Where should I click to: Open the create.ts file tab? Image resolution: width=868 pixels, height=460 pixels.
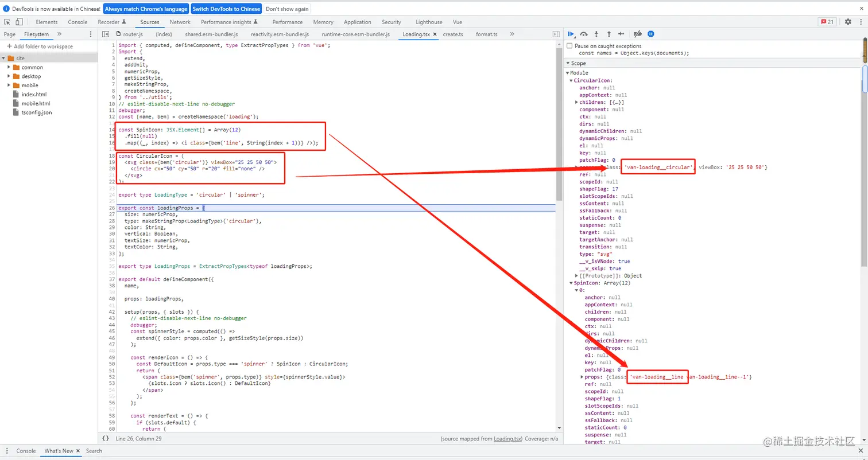453,34
